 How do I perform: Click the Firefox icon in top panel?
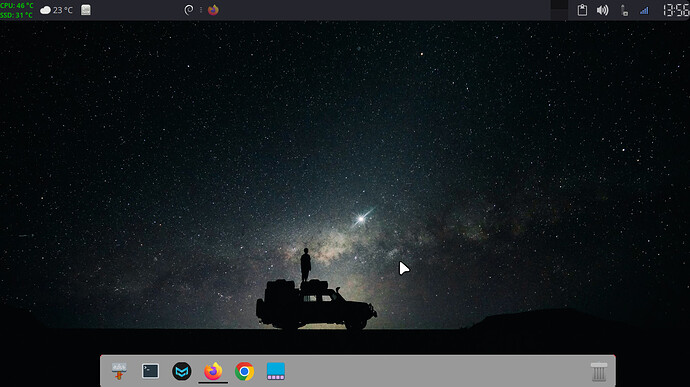(x=213, y=10)
